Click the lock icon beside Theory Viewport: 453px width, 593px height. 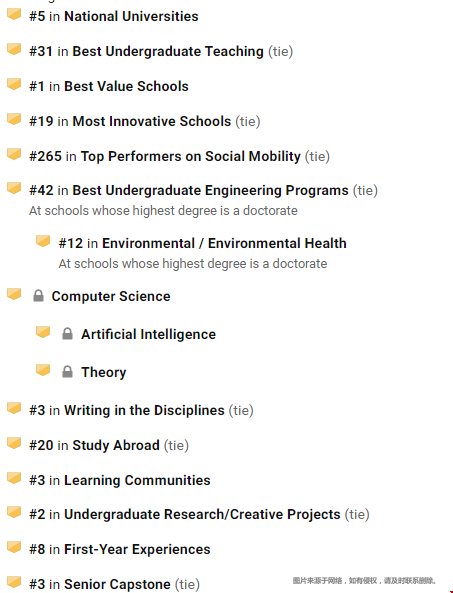pos(67,371)
